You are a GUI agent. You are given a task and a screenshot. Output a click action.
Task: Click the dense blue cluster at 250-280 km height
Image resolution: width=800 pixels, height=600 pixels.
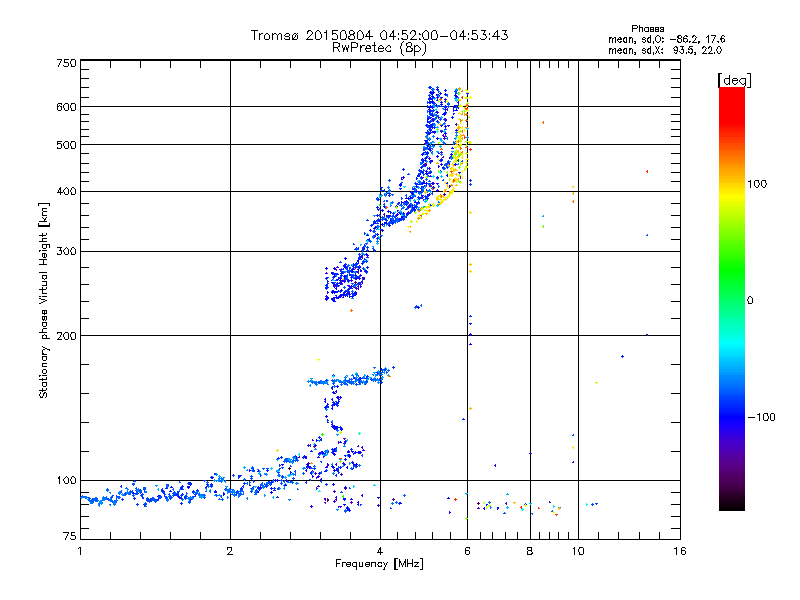point(346,280)
